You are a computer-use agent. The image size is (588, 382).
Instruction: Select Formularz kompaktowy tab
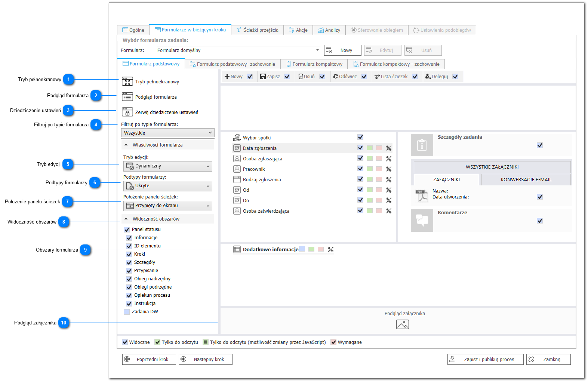(x=314, y=64)
